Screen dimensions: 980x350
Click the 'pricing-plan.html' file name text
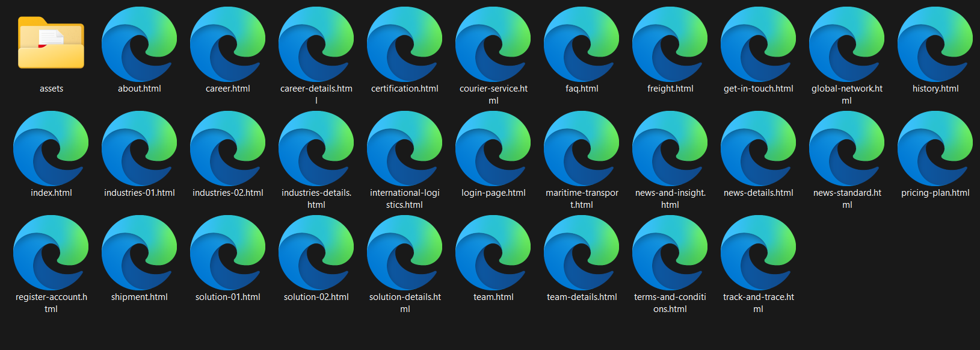click(x=935, y=193)
